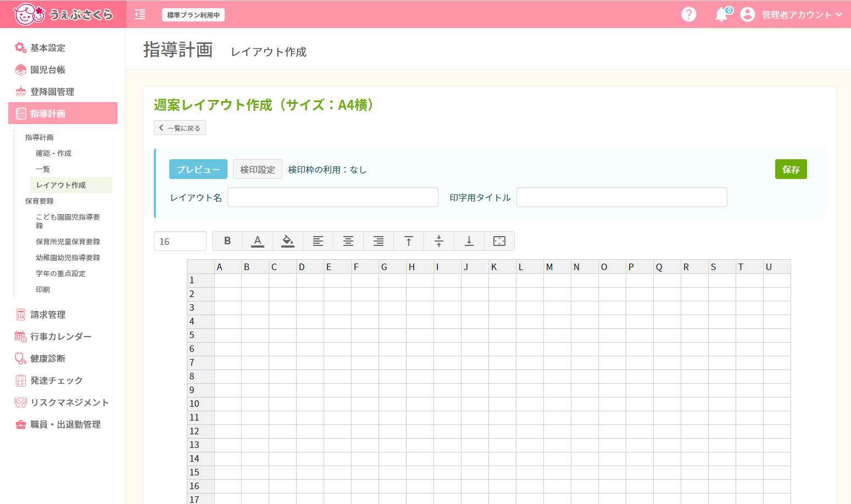This screenshot has width=851, height=504.
Task: Click the リスクマネジメント heart-hands icon
Action: [x=20, y=402]
